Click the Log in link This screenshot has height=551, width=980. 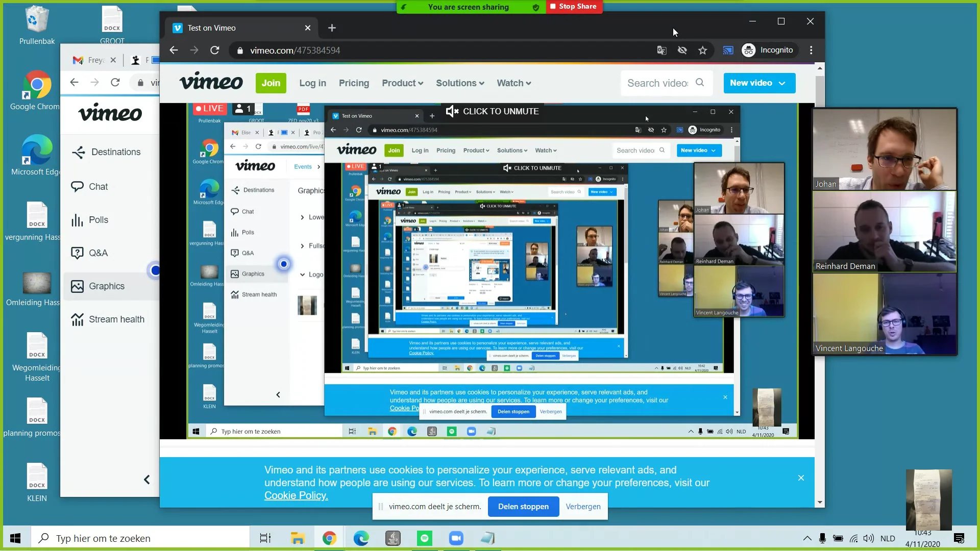(x=312, y=83)
